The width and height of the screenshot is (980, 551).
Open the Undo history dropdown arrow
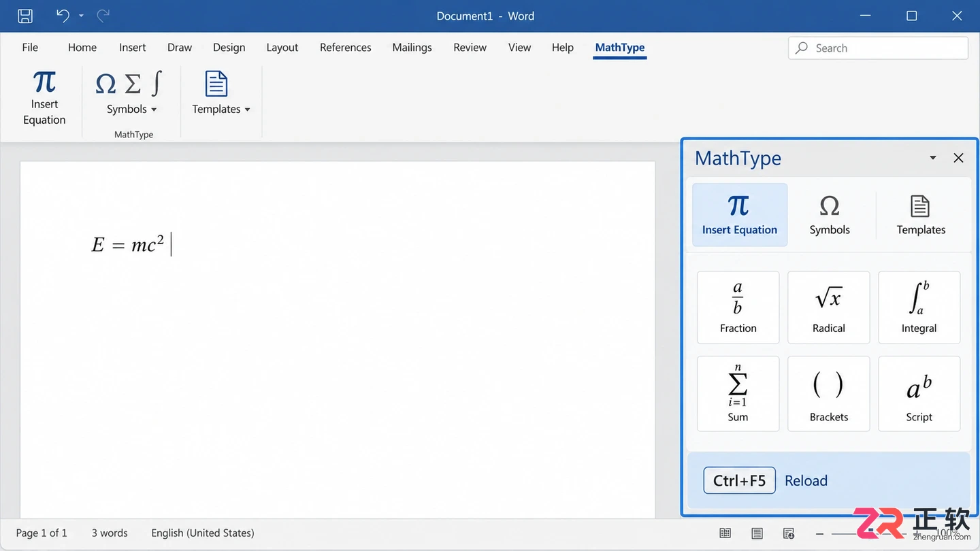click(x=81, y=16)
